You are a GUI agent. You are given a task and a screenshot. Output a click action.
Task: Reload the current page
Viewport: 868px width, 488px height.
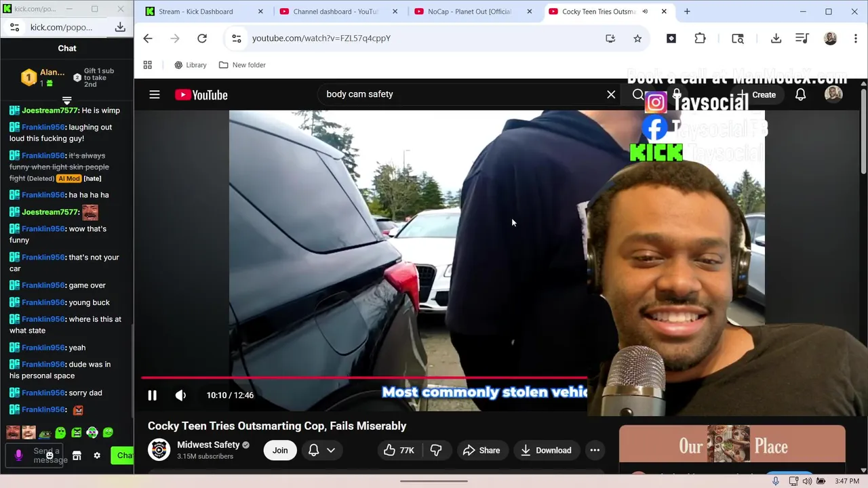coord(202,39)
